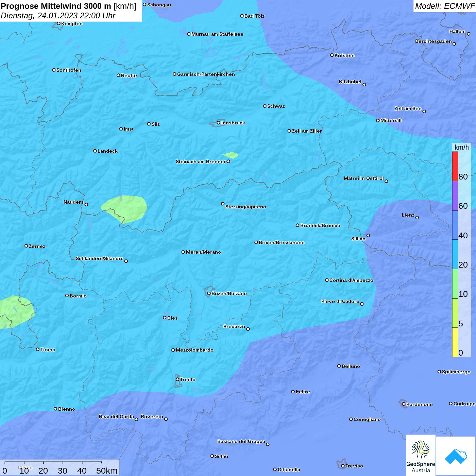The width and height of the screenshot is (476, 476).
Task: Click the 'Lienz' label
Action: [408, 215]
